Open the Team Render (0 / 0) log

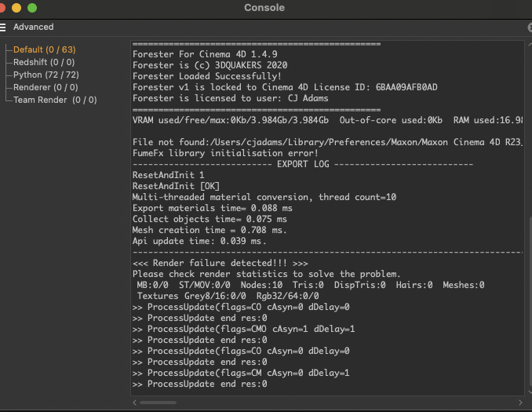coord(55,100)
